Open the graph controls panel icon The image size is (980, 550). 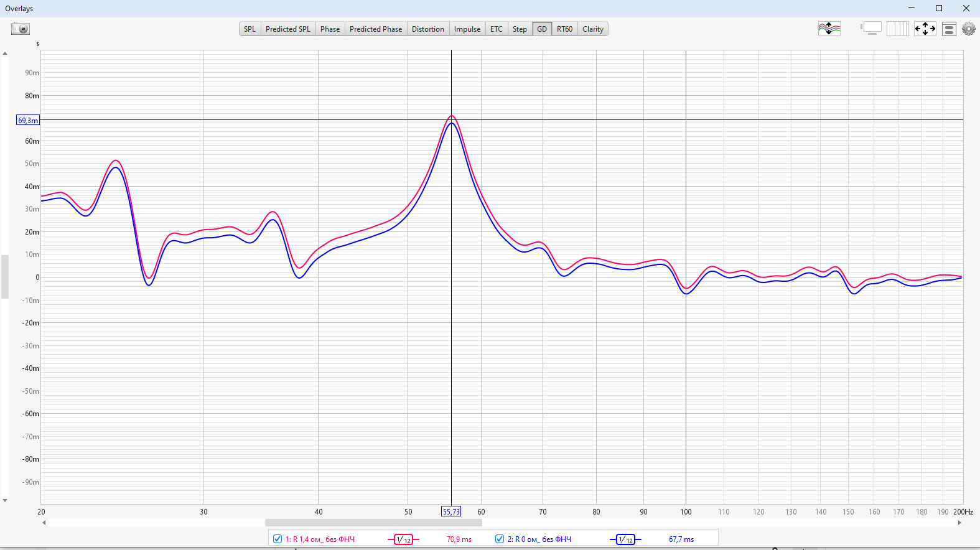tap(949, 29)
